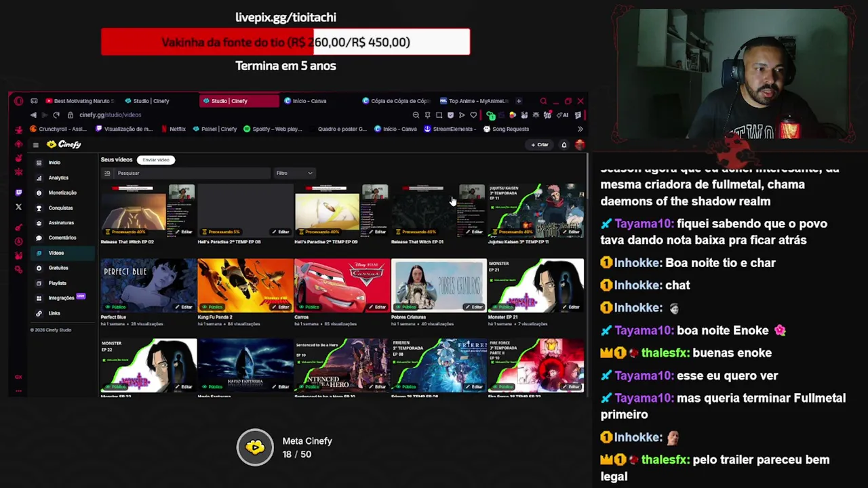This screenshot has height=488, width=868.
Task: Edit the Carros video
Action: pyautogui.click(x=378, y=307)
